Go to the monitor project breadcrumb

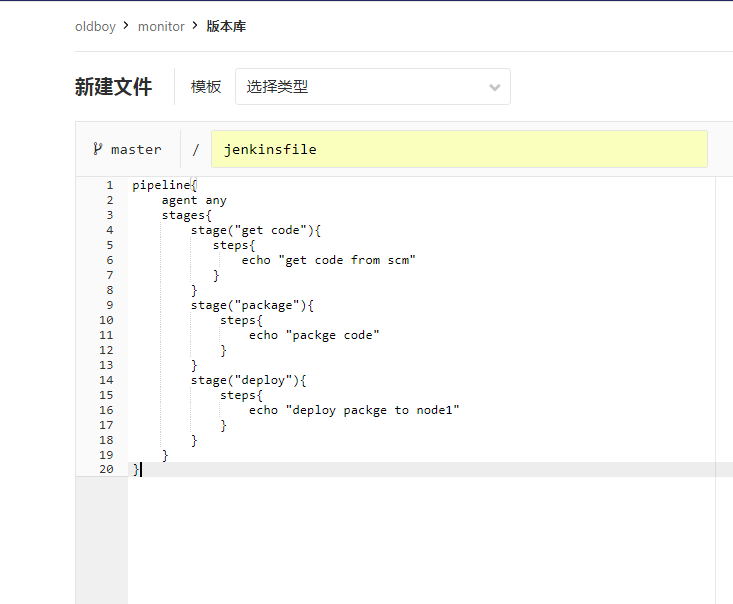(161, 26)
